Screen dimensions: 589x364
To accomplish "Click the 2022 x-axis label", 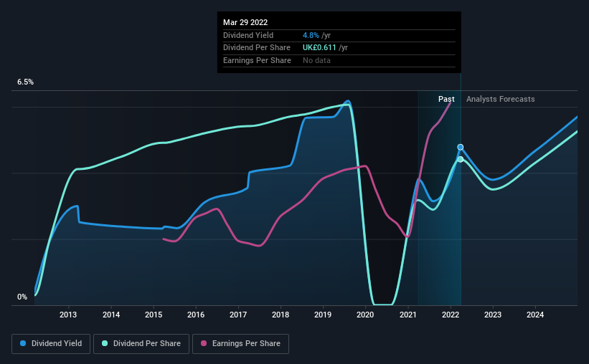I will pyautogui.click(x=451, y=315).
